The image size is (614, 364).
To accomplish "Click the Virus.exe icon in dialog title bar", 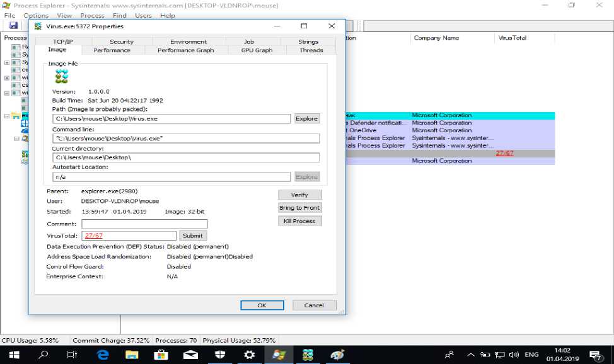I will click(38, 26).
